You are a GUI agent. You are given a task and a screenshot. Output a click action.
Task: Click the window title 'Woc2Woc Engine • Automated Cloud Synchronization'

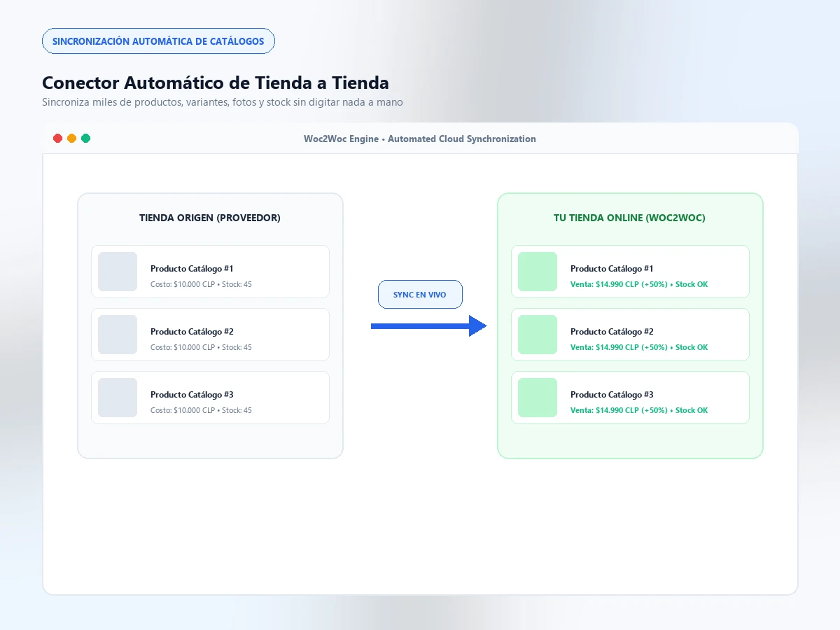pyautogui.click(x=420, y=139)
